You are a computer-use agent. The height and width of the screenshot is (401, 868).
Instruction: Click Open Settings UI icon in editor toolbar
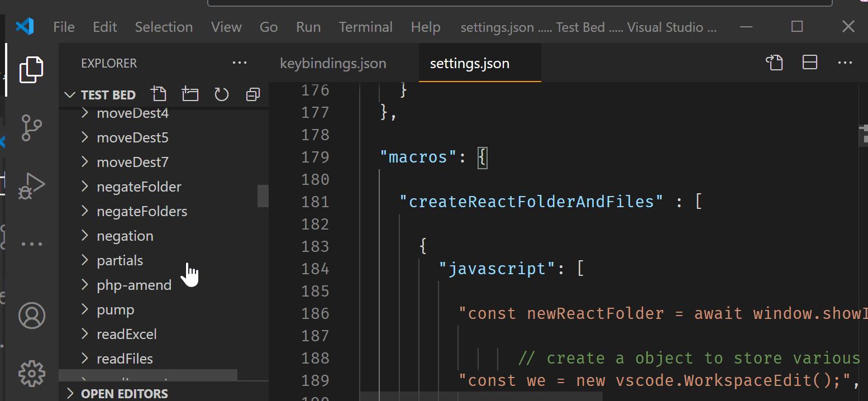click(775, 63)
